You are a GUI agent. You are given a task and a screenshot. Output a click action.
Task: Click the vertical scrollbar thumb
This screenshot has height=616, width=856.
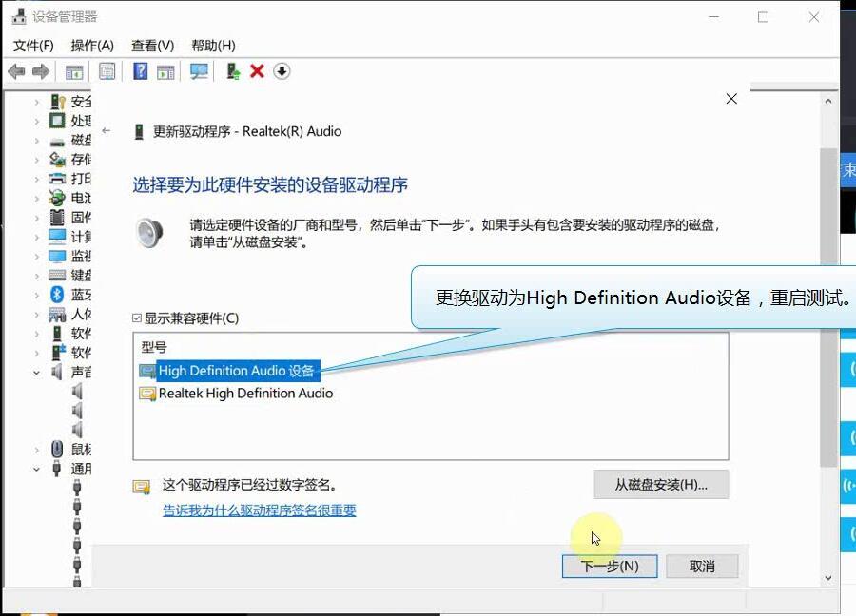click(x=828, y=307)
